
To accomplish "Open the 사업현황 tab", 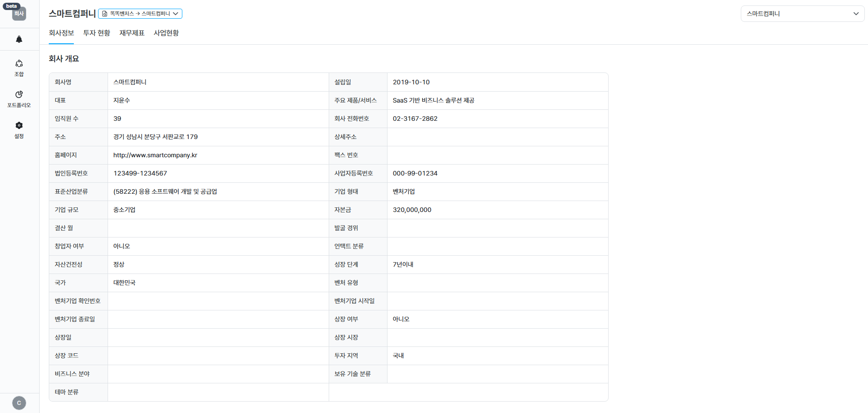I will (x=166, y=33).
